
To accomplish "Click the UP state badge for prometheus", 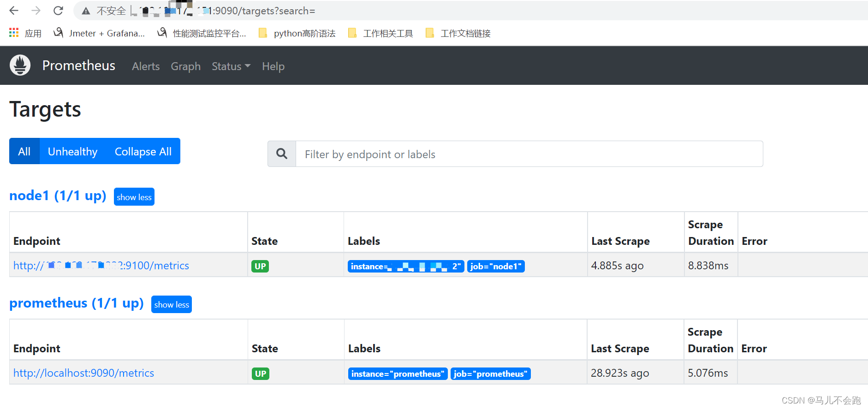I will tap(261, 373).
